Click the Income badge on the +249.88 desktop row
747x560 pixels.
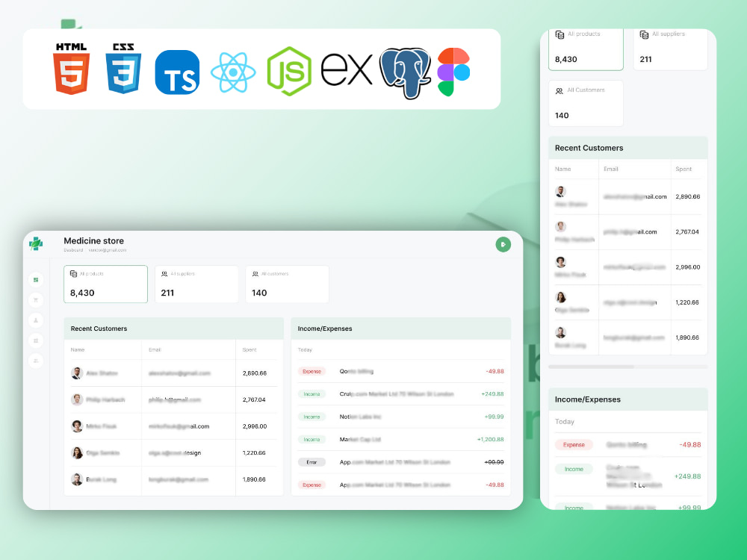click(x=311, y=393)
